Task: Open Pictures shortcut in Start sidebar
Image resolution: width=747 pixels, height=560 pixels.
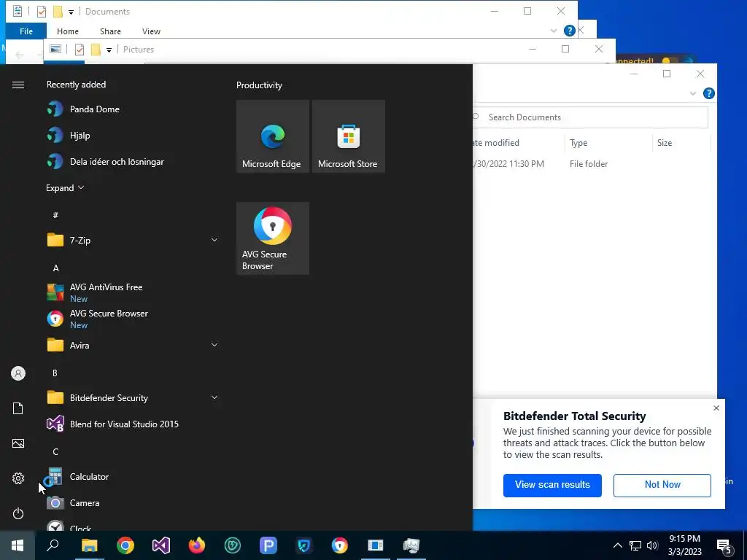Action: click(x=18, y=443)
